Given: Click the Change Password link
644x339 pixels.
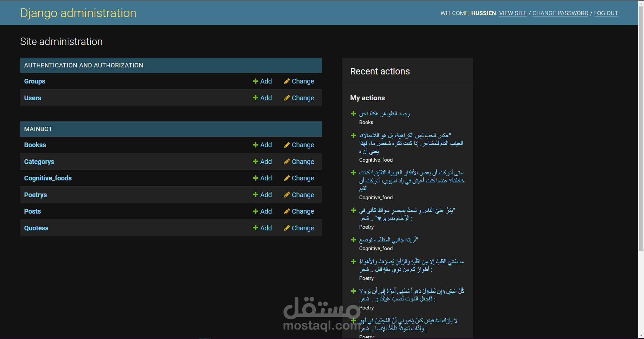Looking at the screenshot, I should [560, 13].
